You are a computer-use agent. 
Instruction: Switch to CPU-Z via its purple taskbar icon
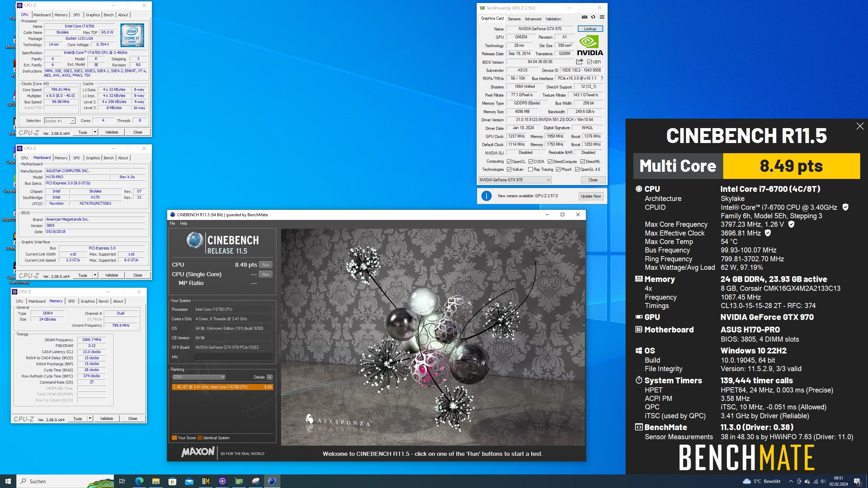point(222,481)
